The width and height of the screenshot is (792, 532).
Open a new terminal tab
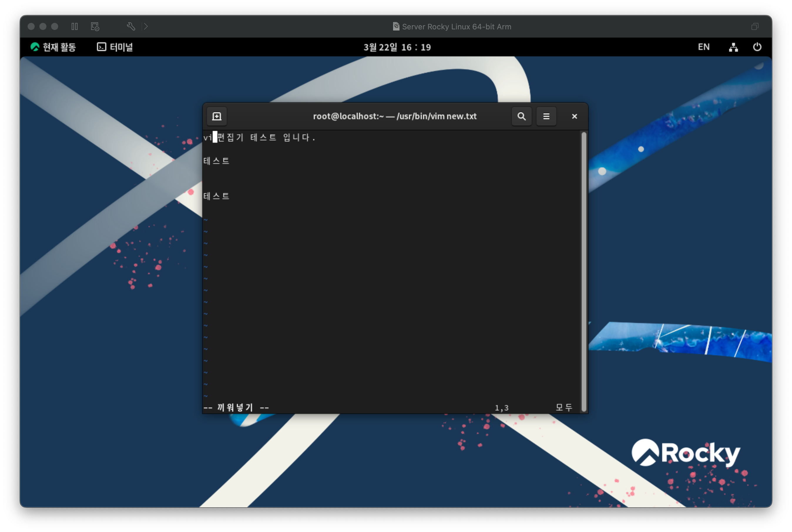[x=217, y=116]
